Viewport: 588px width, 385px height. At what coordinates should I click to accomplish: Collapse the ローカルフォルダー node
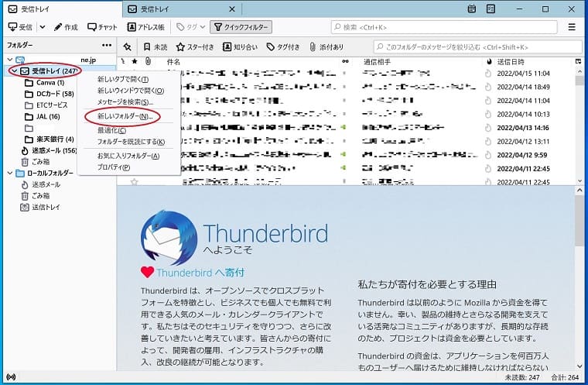tap(10, 174)
